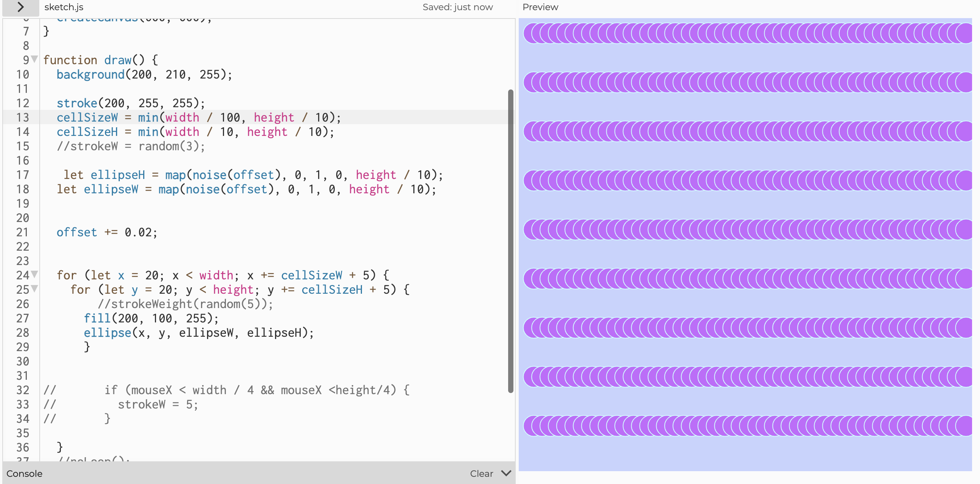Image resolution: width=980 pixels, height=484 pixels.
Task: Place cursor on the ellipse(x, y, ellipseW, ellipseH) call
Action: point(199,333)
